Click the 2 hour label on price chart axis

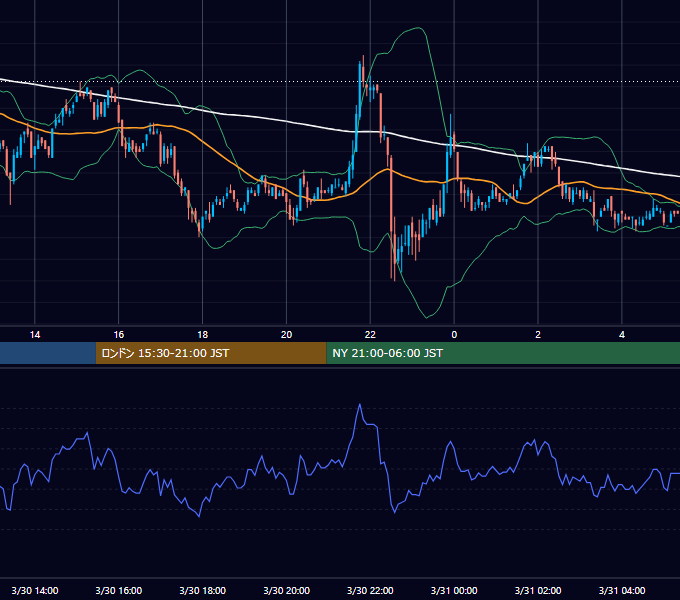[538, 335]
